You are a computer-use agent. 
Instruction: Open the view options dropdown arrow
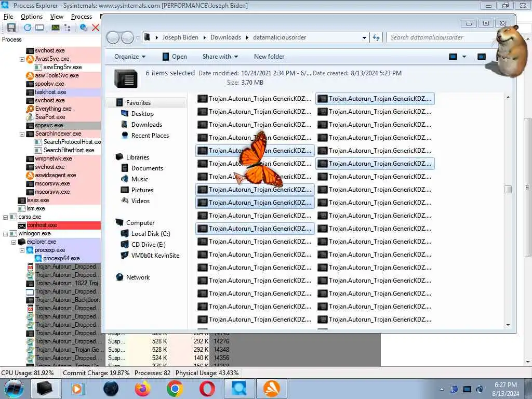coord(464,57)
